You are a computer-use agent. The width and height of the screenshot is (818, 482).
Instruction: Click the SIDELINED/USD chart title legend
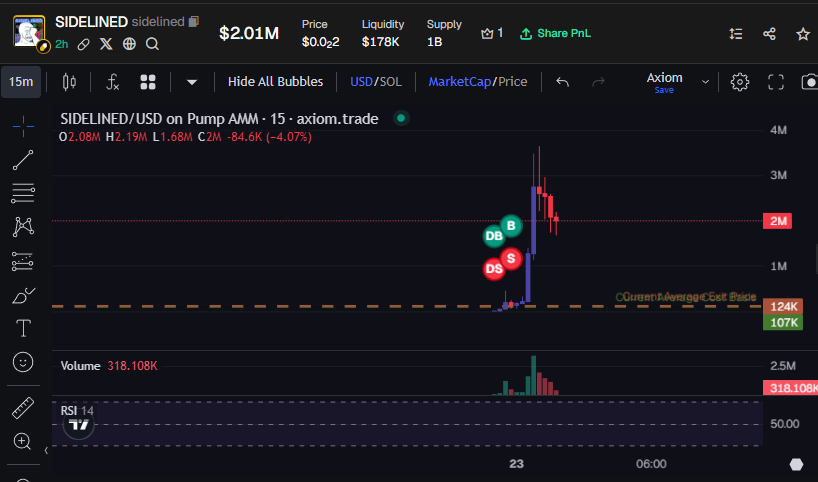219,119
